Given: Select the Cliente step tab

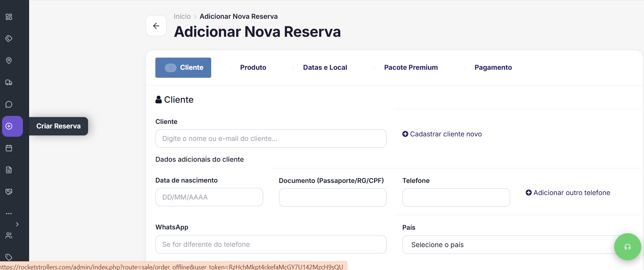Looking at the screenshot, I should point(183,68).
